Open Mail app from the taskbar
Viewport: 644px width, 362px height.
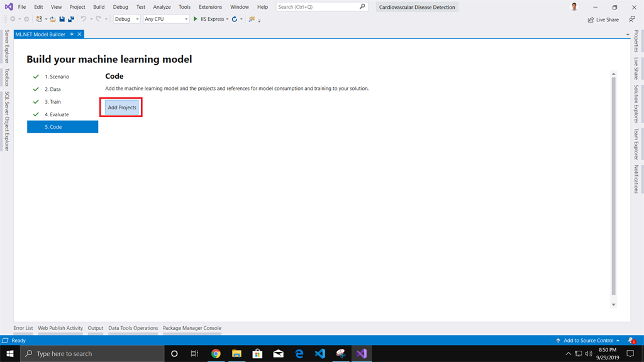pos(279,353)
